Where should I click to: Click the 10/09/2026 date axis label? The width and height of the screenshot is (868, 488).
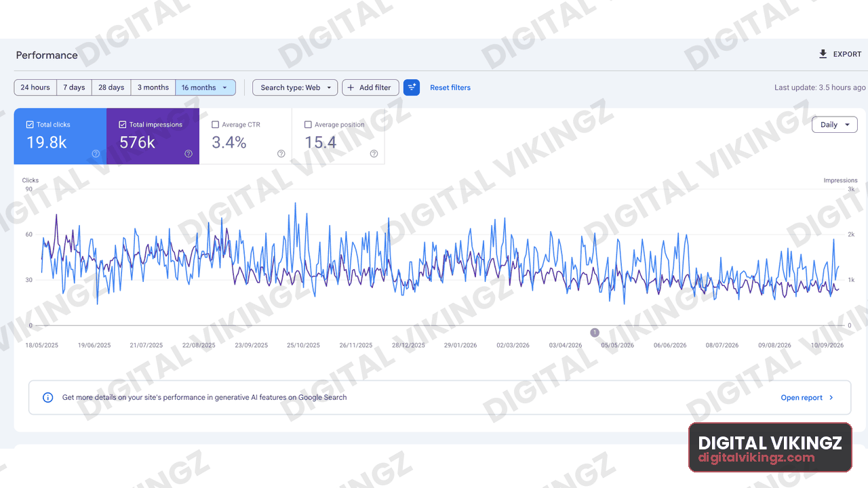(827, 345)
